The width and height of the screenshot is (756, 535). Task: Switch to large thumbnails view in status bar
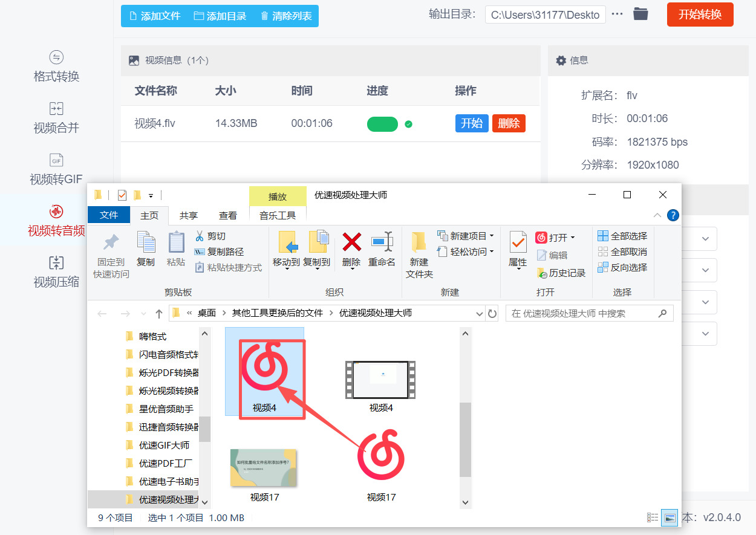pos(670,517)
